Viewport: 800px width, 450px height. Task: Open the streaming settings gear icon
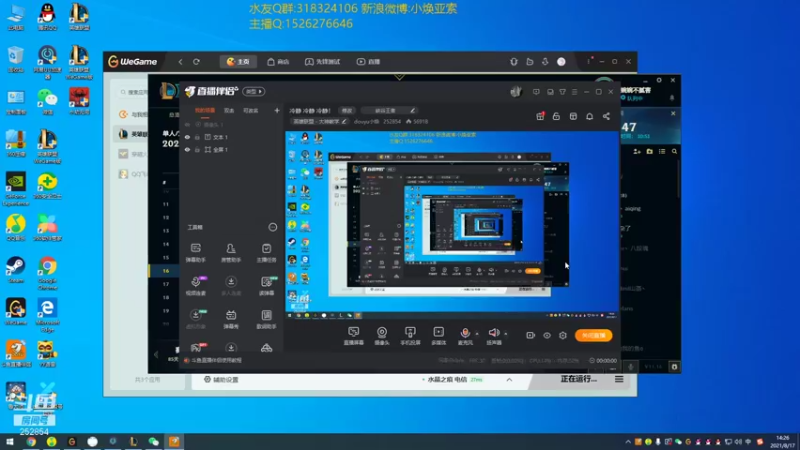point(563,335)
